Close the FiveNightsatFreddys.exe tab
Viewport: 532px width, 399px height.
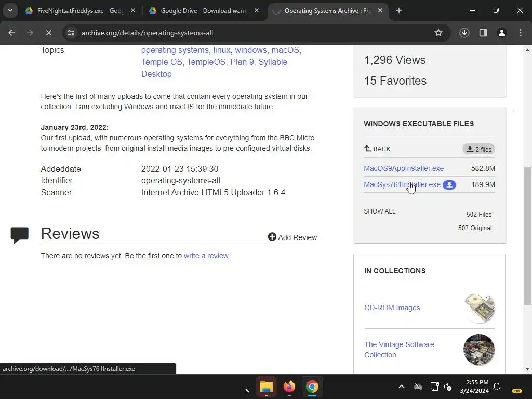pos(133,11)
